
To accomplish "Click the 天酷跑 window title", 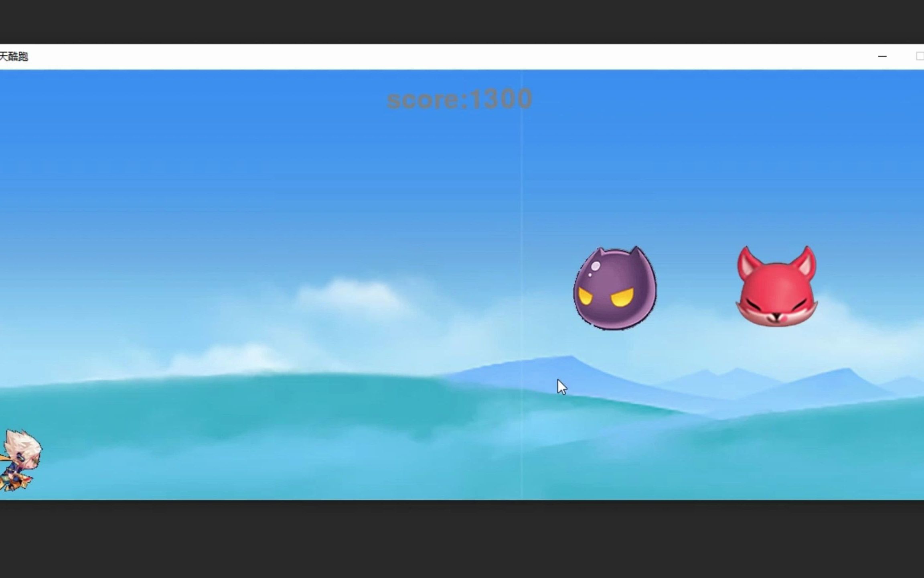I will [x=14, y=57].
